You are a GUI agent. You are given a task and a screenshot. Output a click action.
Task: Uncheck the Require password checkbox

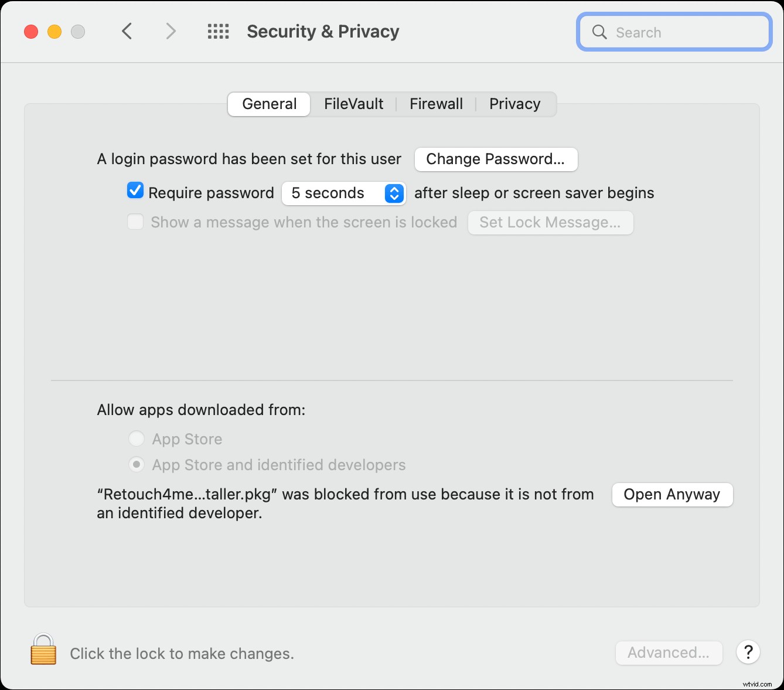(x=135, y=191)
